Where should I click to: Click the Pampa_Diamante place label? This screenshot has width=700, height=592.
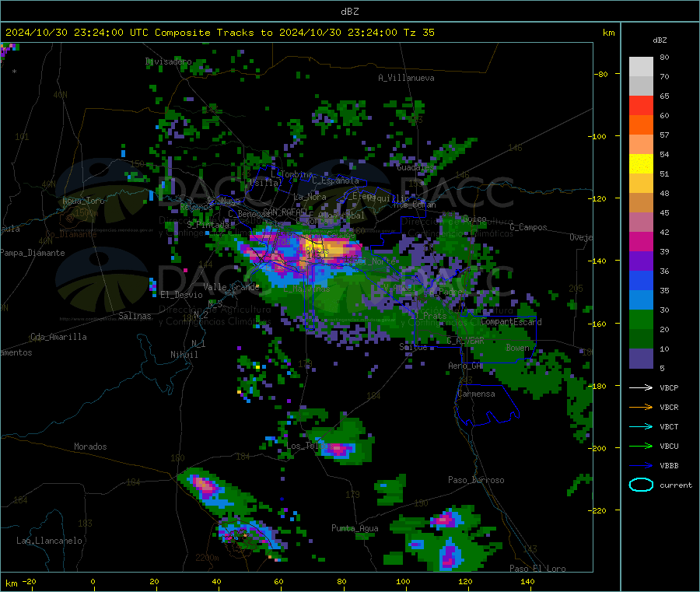click(33, 253)
